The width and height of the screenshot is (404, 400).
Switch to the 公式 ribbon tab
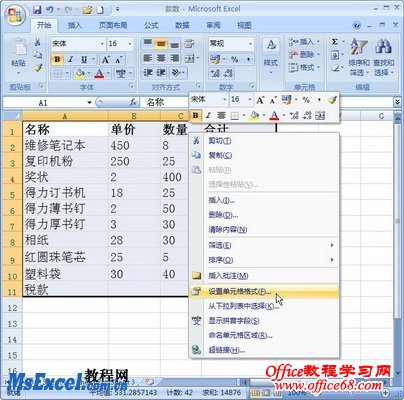[x=151, y=25]
